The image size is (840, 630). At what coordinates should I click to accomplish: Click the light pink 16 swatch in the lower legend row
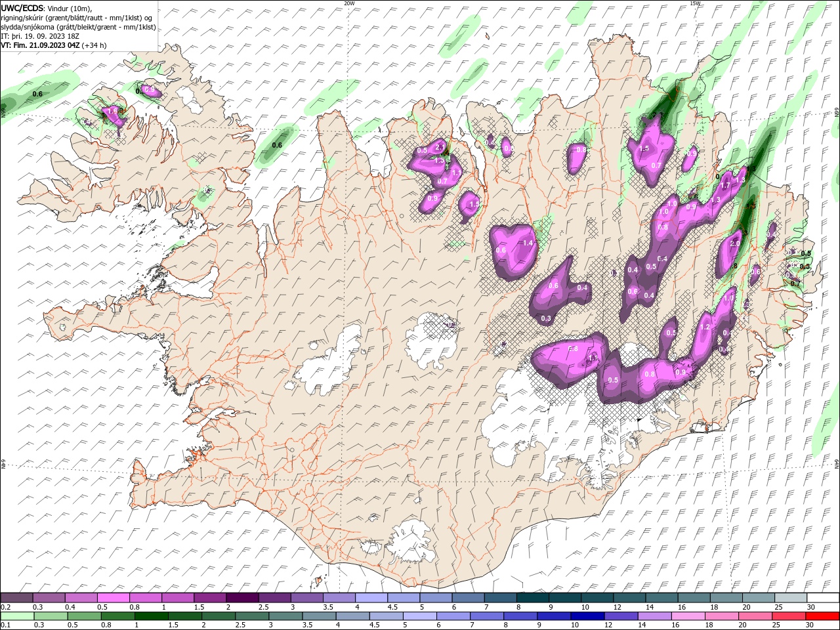tap(688, 616)
